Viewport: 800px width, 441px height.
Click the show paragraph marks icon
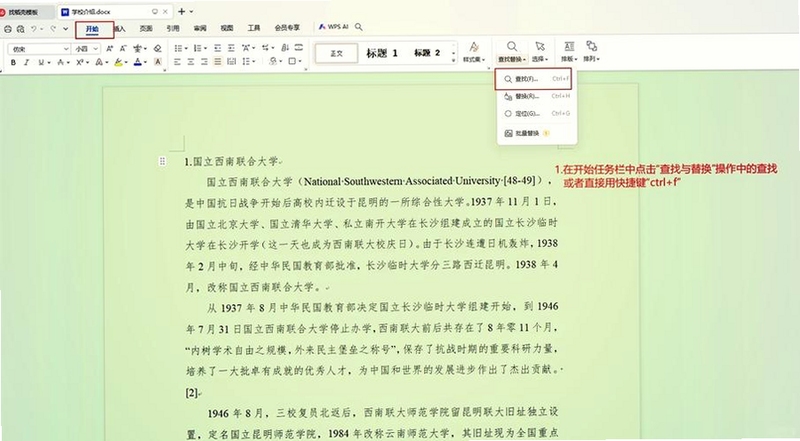point(299,47)
